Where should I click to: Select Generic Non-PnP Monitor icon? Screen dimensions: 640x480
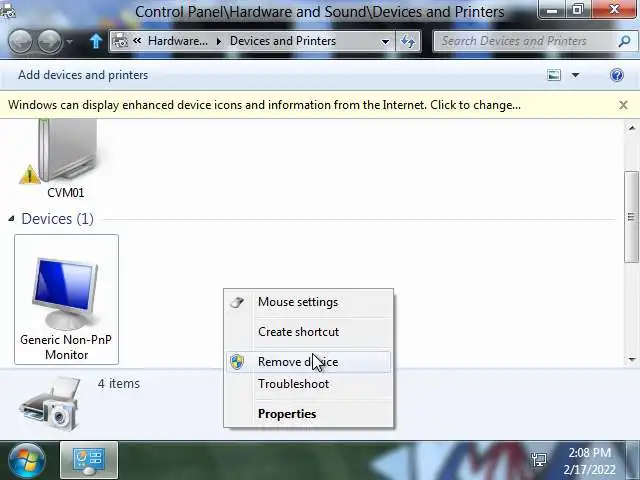pos(65,292)
